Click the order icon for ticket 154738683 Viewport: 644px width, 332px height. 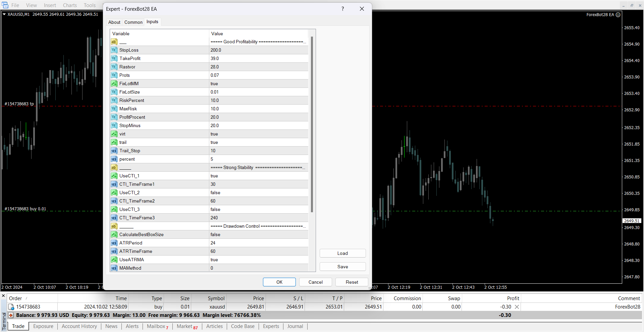pyautogui.click(x=11, y=307)
